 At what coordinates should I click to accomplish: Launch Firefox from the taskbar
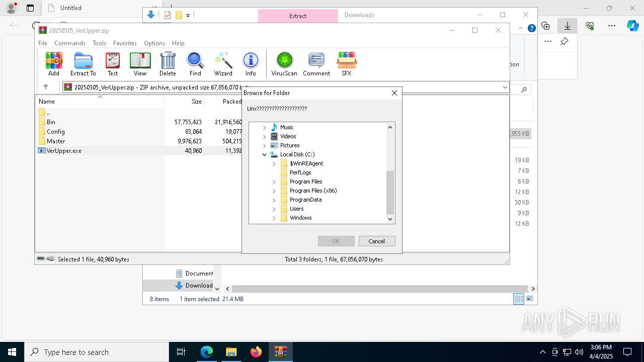pos(256,352)
